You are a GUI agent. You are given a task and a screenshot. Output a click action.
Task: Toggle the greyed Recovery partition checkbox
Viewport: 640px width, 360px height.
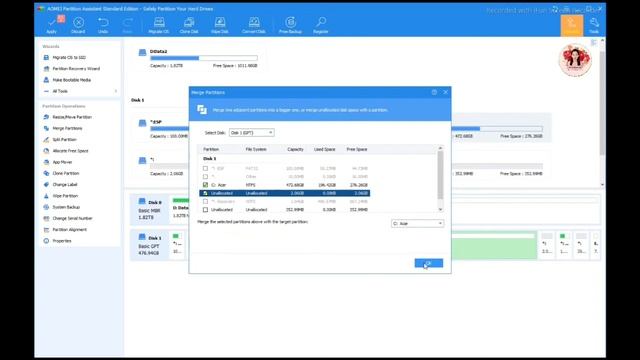205,201
